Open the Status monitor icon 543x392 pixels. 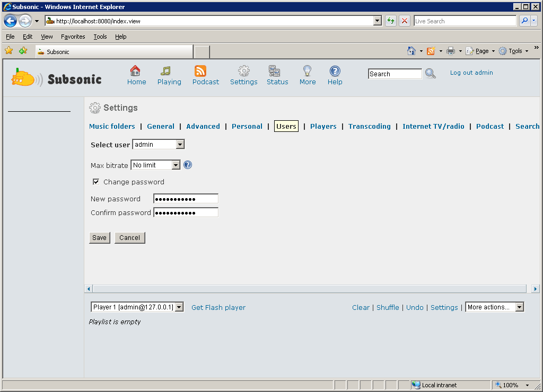274,71
